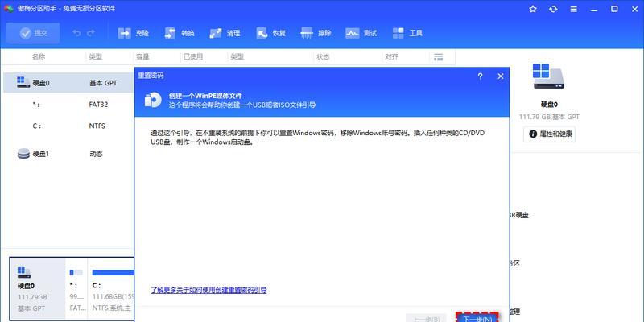Viewport: 644px width, 322px height.
Task: Open the 了解更多 reset password guide link
Action: pyautogui.click(x=208, y=290)
